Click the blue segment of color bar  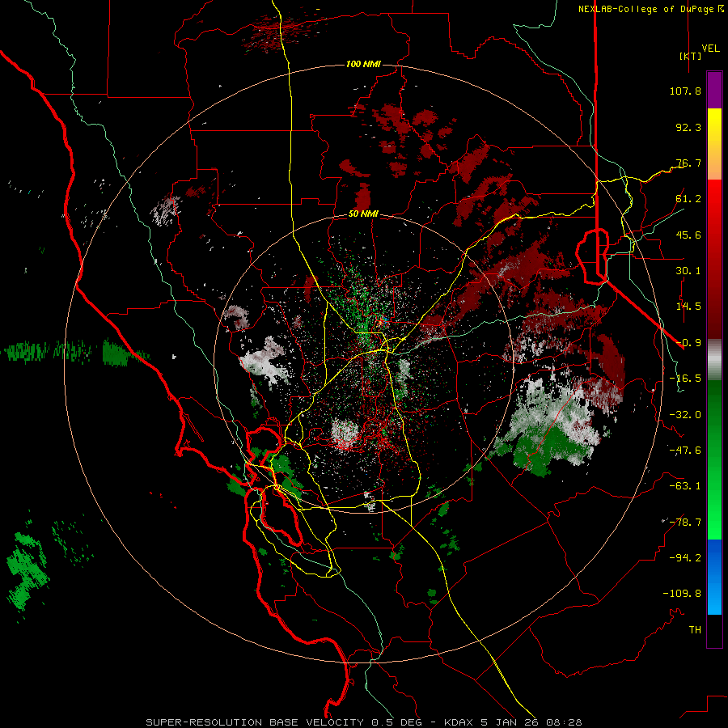coord(714,577)
